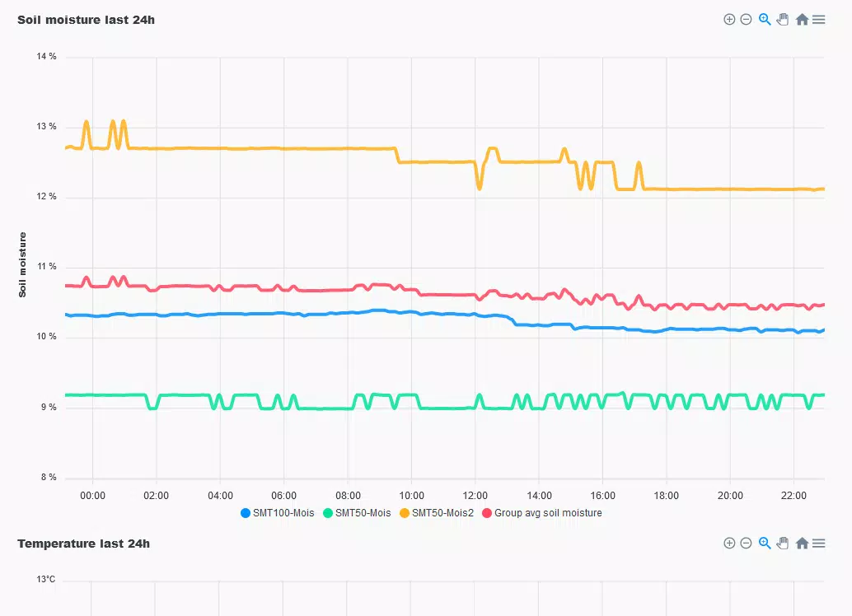Click the blue SMT100-Mois legend color dot

point(246,513)
